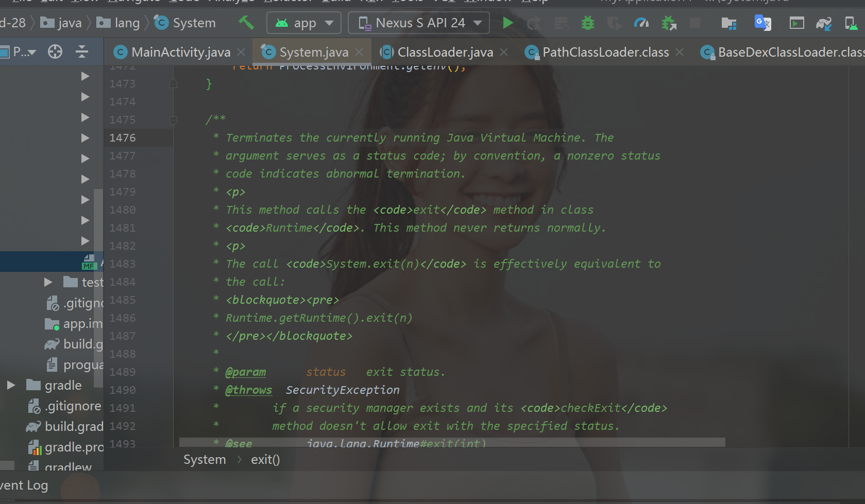
Task: Click the gradle folder icon
Action: pyautogui.click(x=33, y=385)
